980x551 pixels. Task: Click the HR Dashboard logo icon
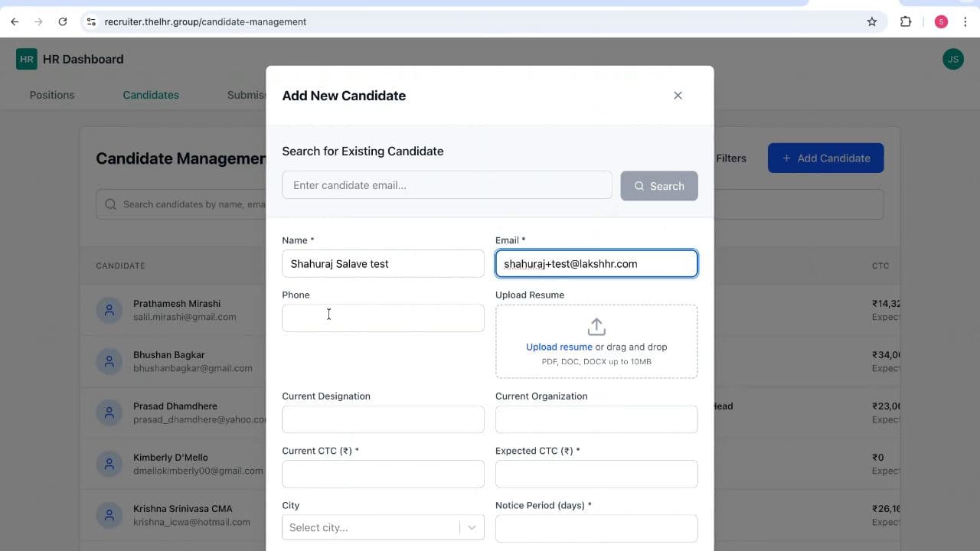click(25, 58)
